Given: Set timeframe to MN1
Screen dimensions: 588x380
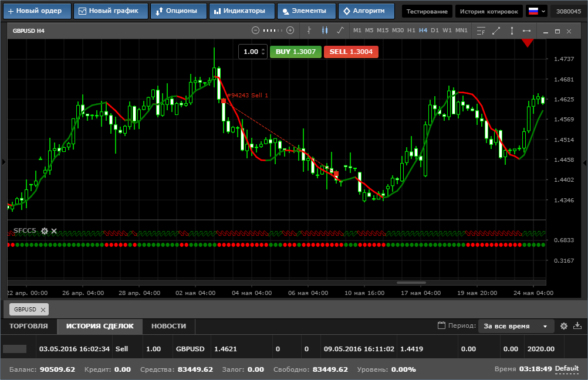Looking at the screenshot, I should pyautogui.click(x=461, y=30).
